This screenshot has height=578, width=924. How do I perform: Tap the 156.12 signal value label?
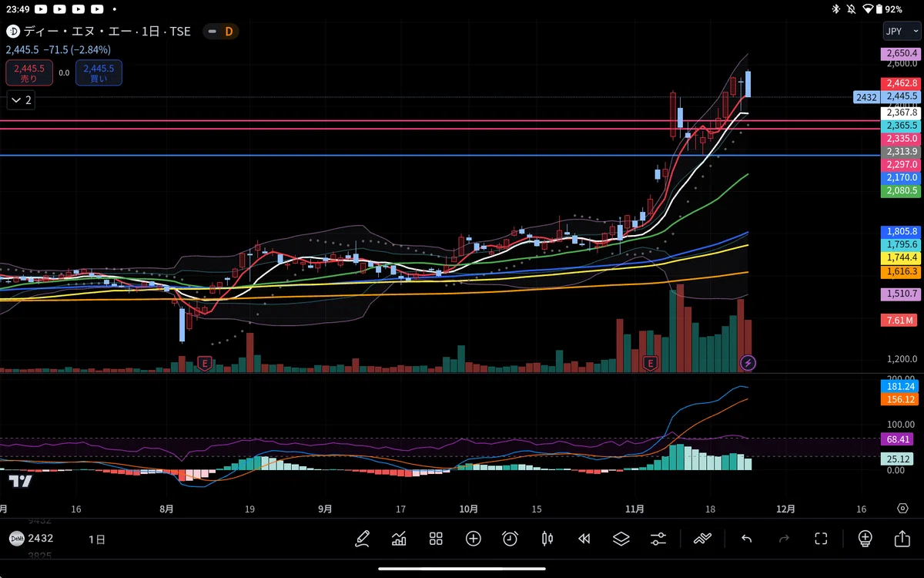point(901,399)
